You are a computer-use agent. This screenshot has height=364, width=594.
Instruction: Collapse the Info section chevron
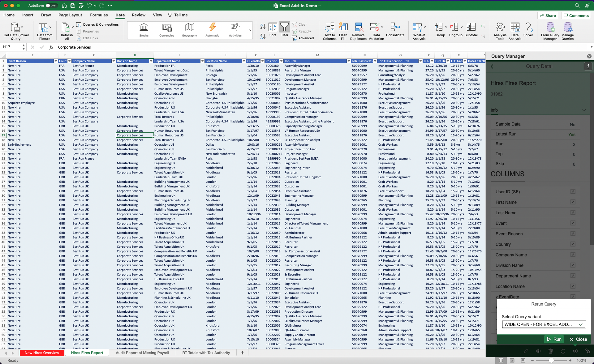tap(584, 110)
